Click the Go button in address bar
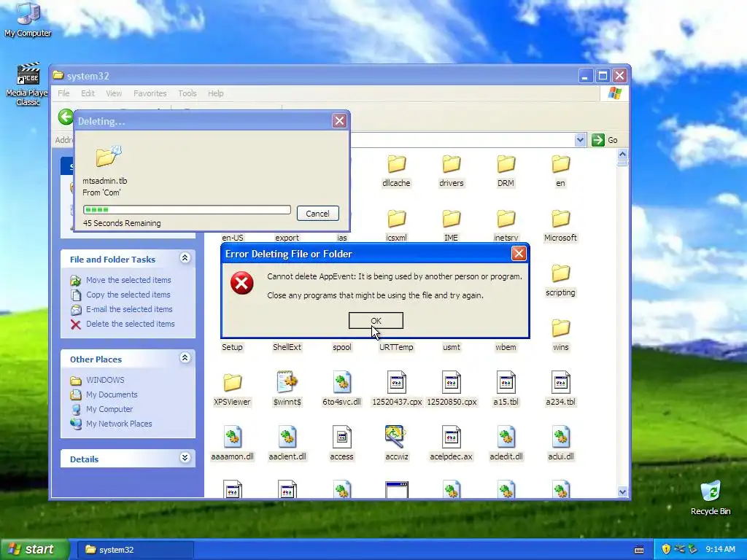Viewport: 747px width, 560px height. click(605, 140)
